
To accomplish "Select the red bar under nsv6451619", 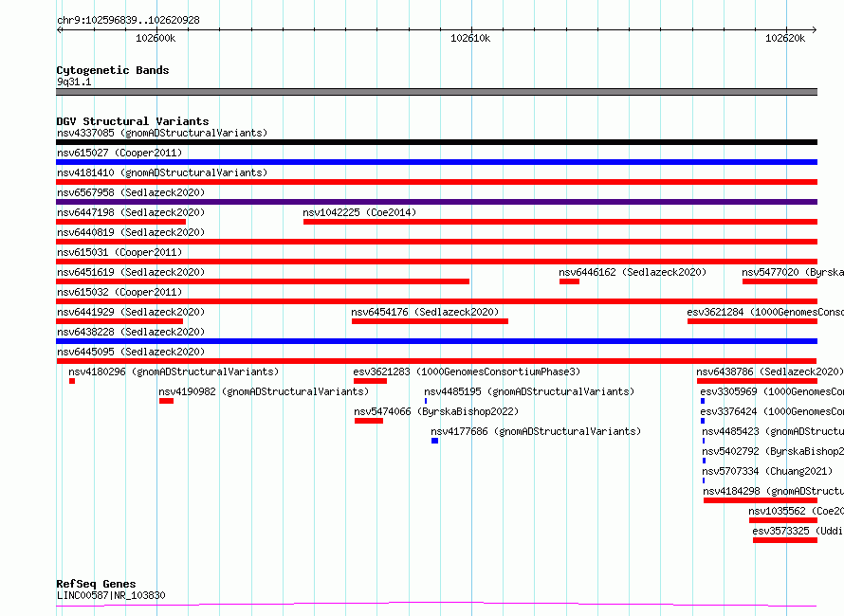I will click(263, 281).
